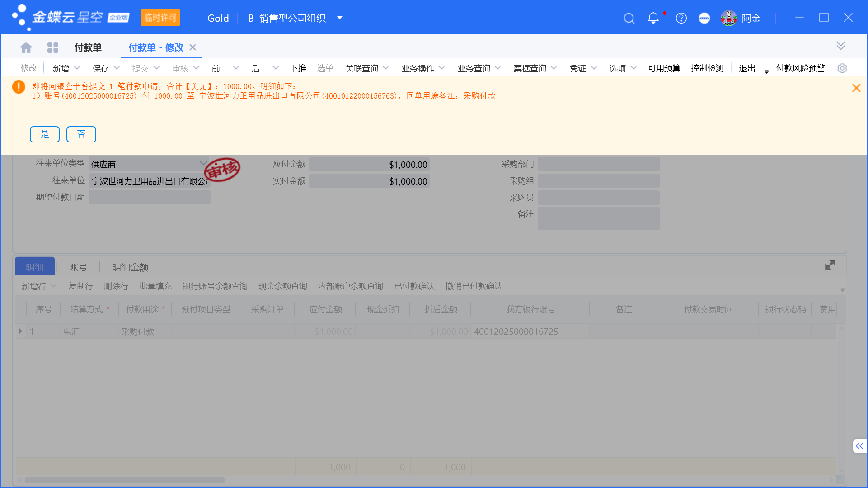
Task: Click 新增行 in detail toolbar
Action: [34, 286]
